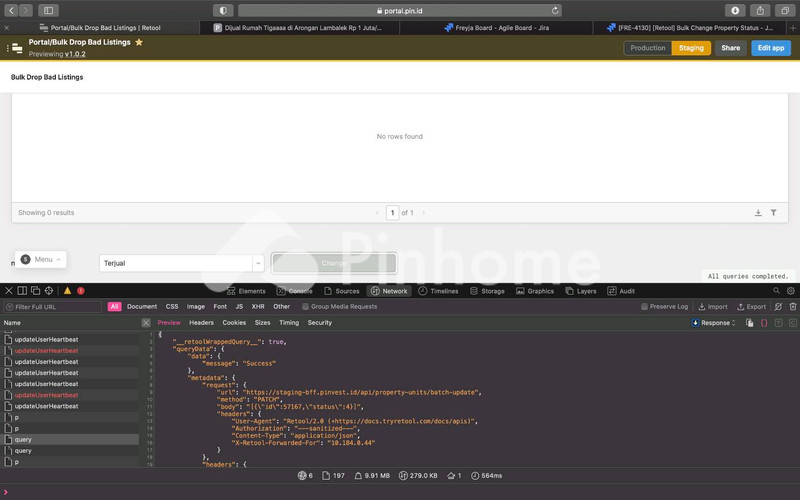Switch environment to Production
The width and height of the screenshot is (800, 500).
647,48
